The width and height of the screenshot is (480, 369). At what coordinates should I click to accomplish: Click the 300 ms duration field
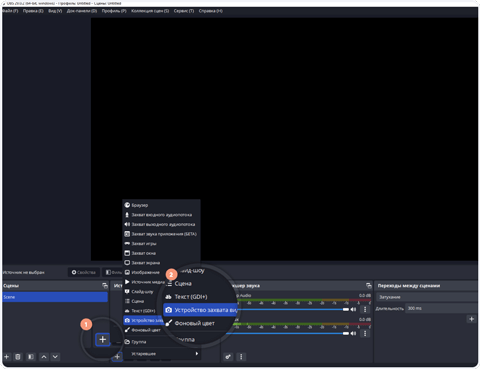(x=442, y=308)
